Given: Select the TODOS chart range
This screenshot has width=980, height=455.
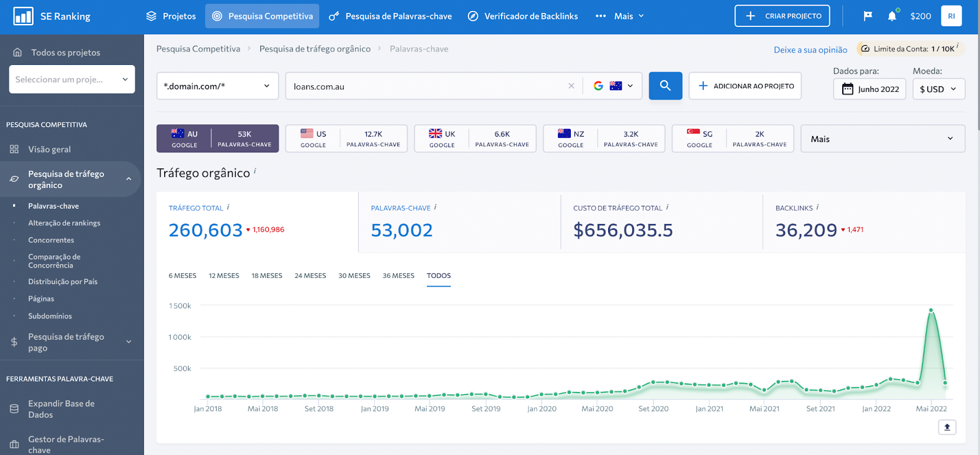Looking at the screenshot, I should coord(439,276).
